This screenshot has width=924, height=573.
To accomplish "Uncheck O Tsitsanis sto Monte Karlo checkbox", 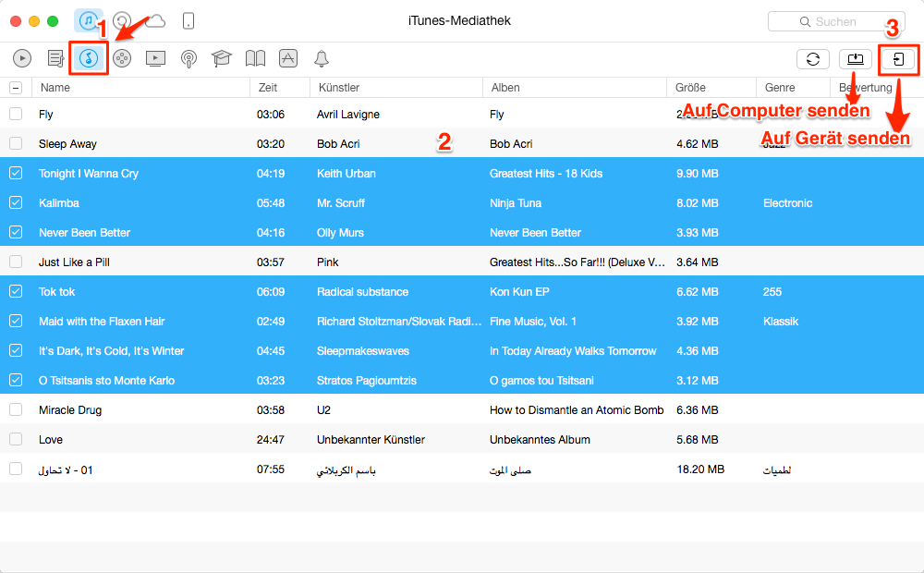I will tap(16, 380).
